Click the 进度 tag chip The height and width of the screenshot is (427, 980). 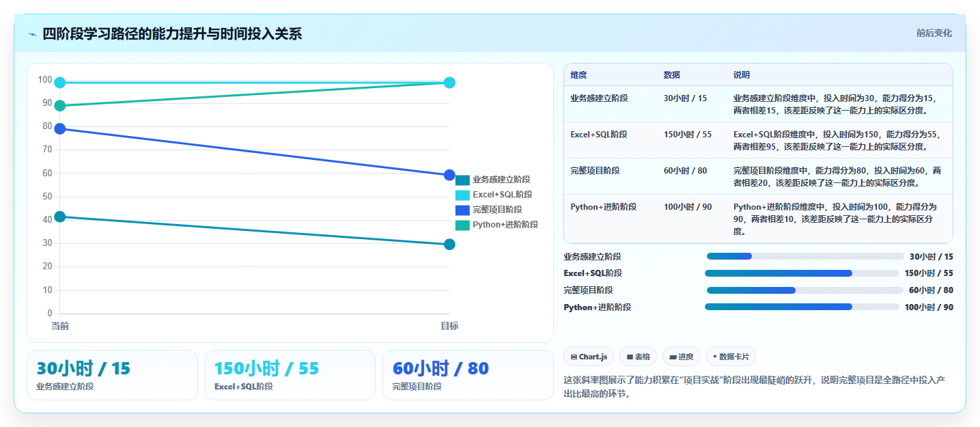click(x=682, y=357)
